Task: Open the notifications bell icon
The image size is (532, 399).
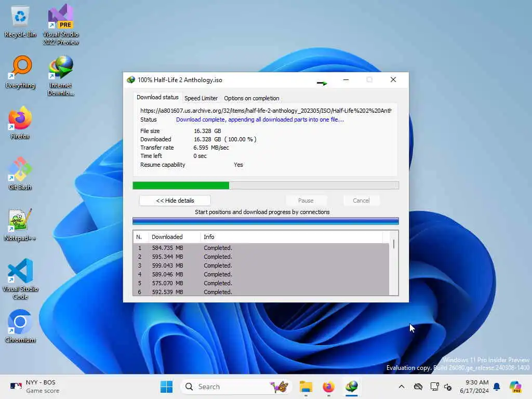Action: pyautogui.click(x=497, y=387)
